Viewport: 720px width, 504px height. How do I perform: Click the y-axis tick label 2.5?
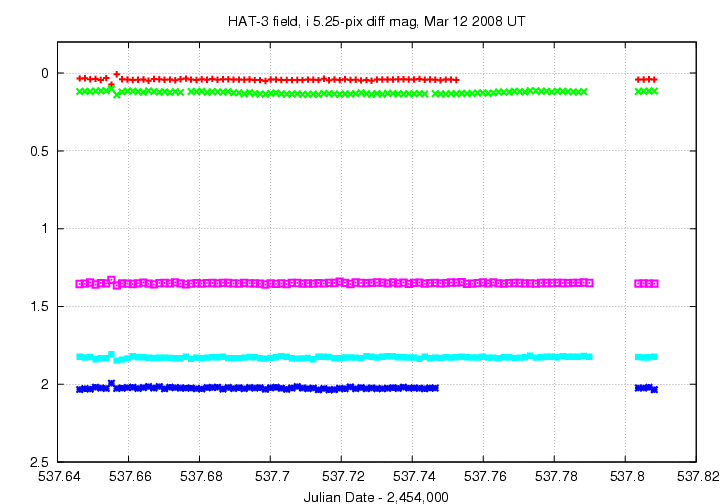39,462
